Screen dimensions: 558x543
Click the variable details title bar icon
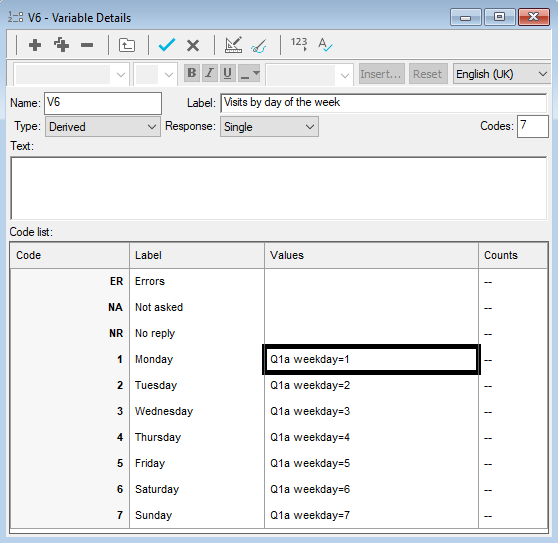click(x=15, y=17)
